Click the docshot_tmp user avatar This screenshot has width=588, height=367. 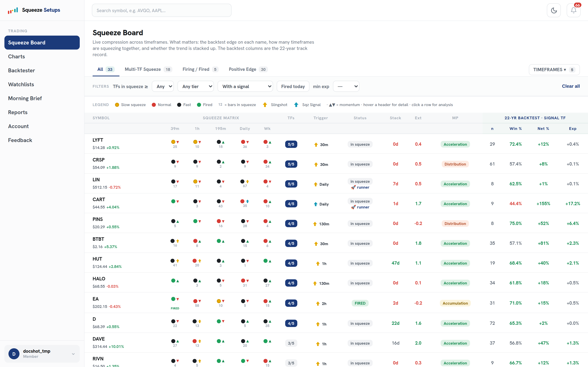coord(14,354)
